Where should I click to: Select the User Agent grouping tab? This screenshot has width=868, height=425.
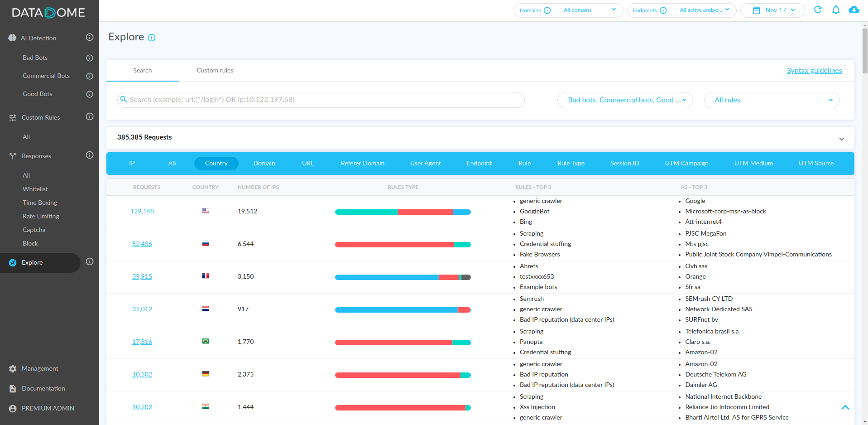tap(425, 163)
